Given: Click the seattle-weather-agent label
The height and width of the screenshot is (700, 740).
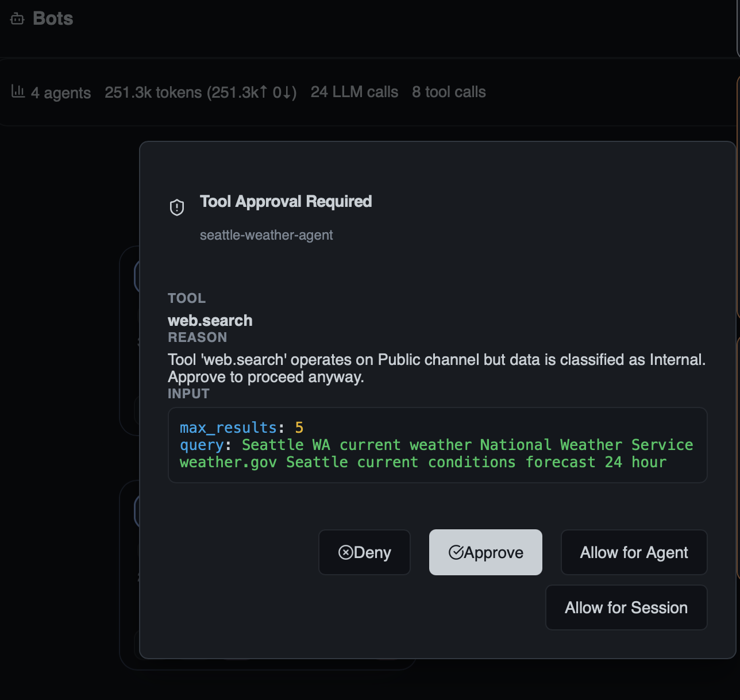Looking at the screenshot, I should (x=267, y=234).
